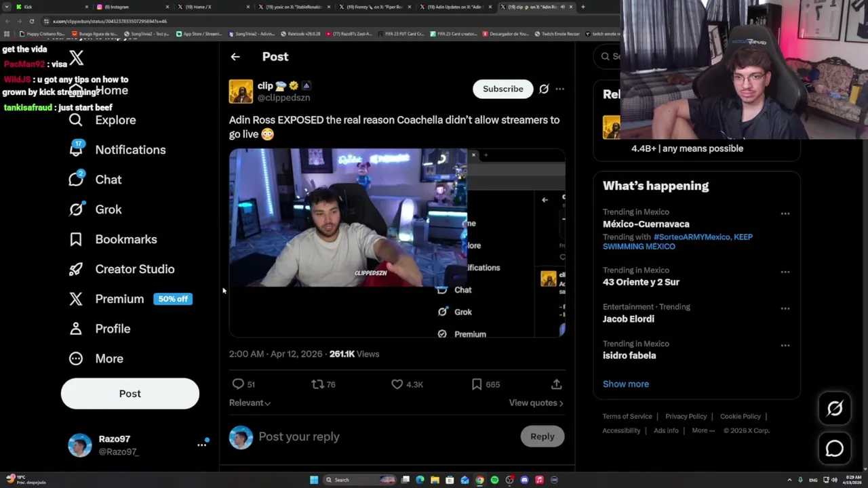Bookmark the post with 665 bookmarks
Viewport: 868px width, 488px height.
pos(477,384)
